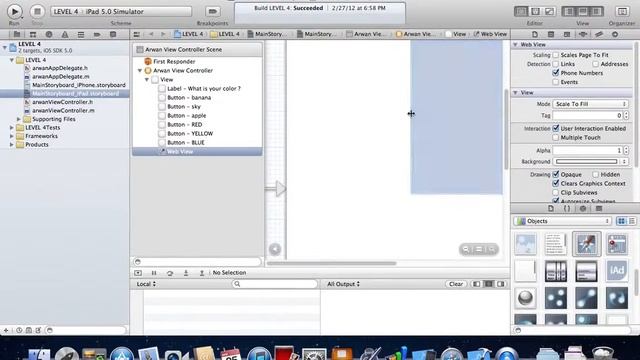Open the Background color well
Screen dimensions: 640x360
pyautogui.click(x=586, y=162)
